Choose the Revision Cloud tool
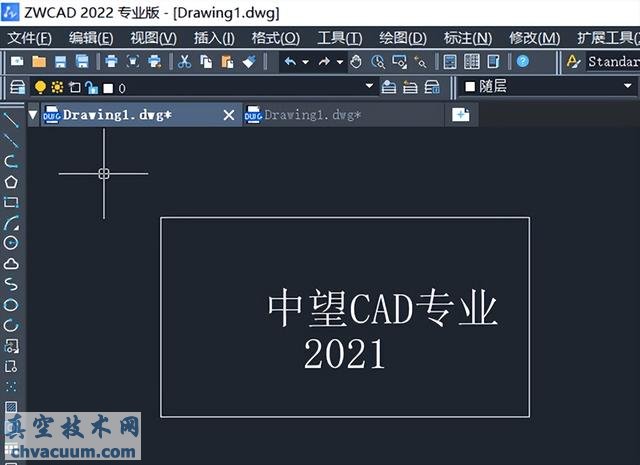 tap(11, 264)
